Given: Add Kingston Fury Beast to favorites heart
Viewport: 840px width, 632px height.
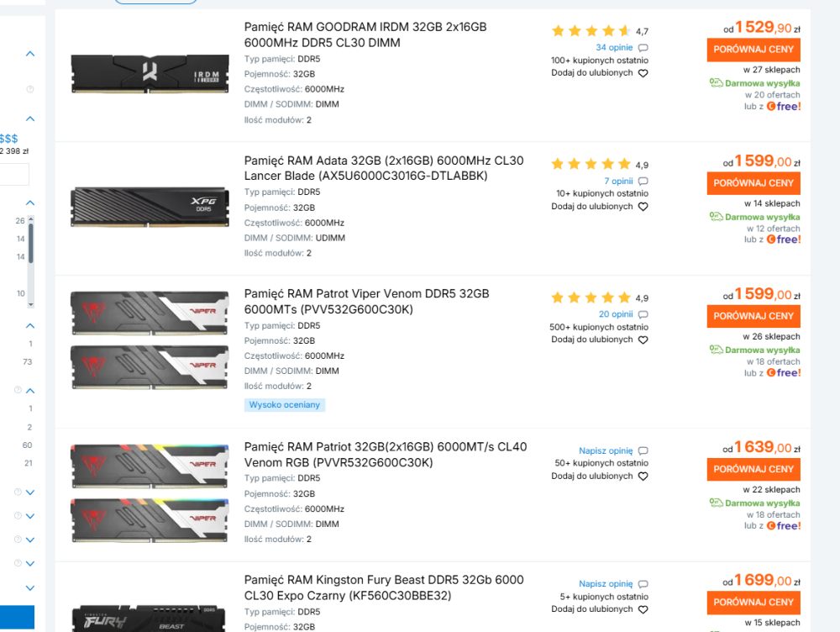Looking at the screenshot, I should [643, 609].
